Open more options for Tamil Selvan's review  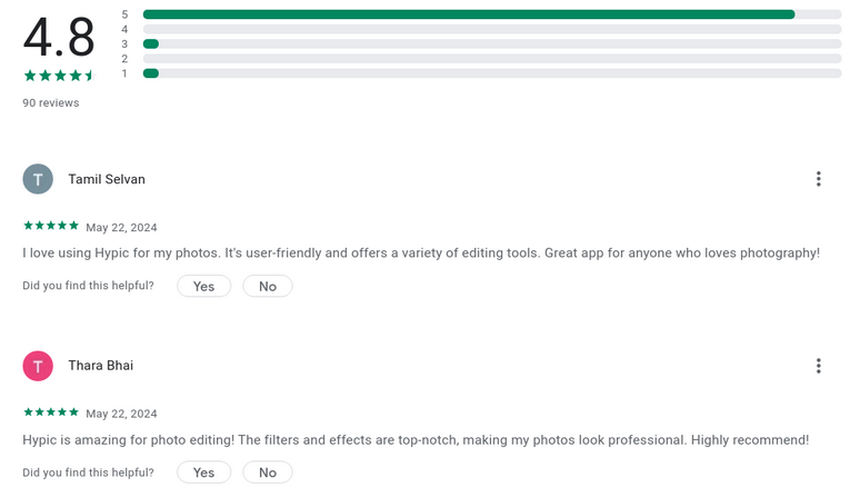tap(818, 179)
